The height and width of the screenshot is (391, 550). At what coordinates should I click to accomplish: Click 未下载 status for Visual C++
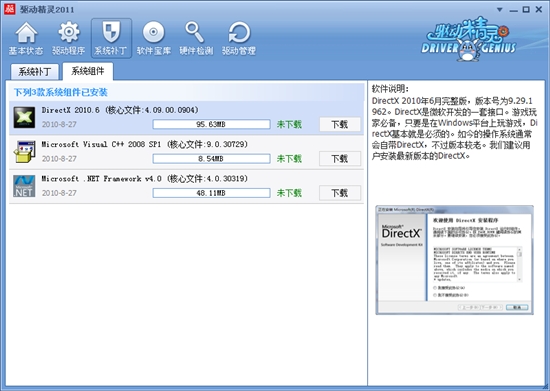(289, 159)
